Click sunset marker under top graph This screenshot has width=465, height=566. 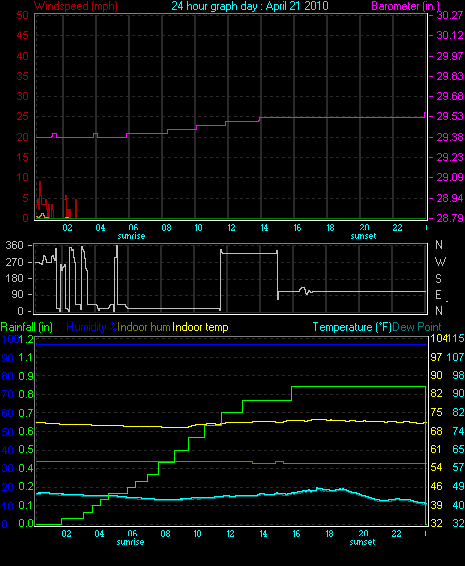click(364, 236)
